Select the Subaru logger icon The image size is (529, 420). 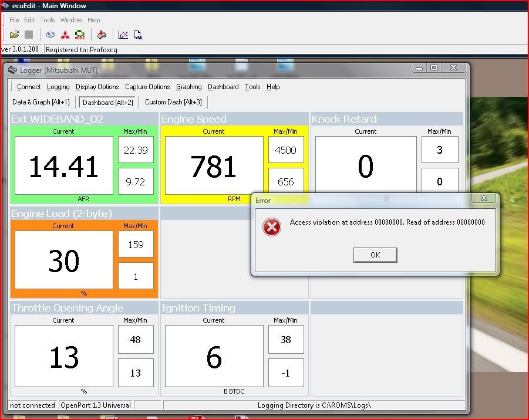50,35
